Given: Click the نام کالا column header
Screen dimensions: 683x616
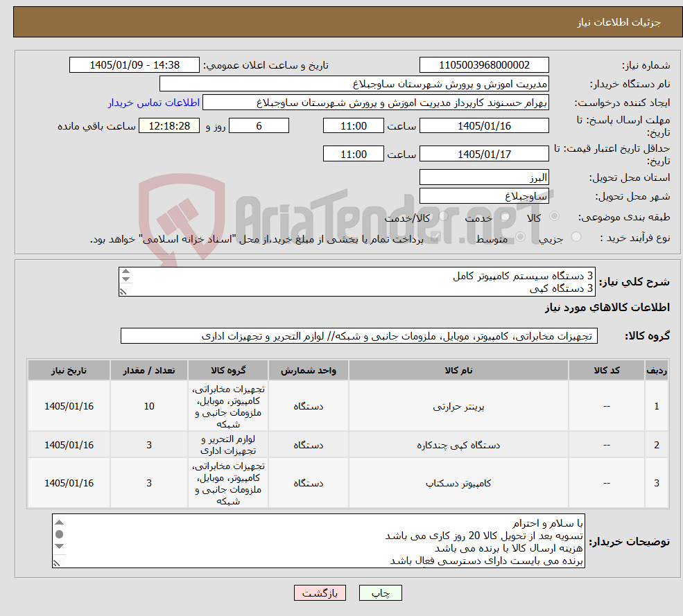Looking at the screenshot, I should tap(458, 371).
